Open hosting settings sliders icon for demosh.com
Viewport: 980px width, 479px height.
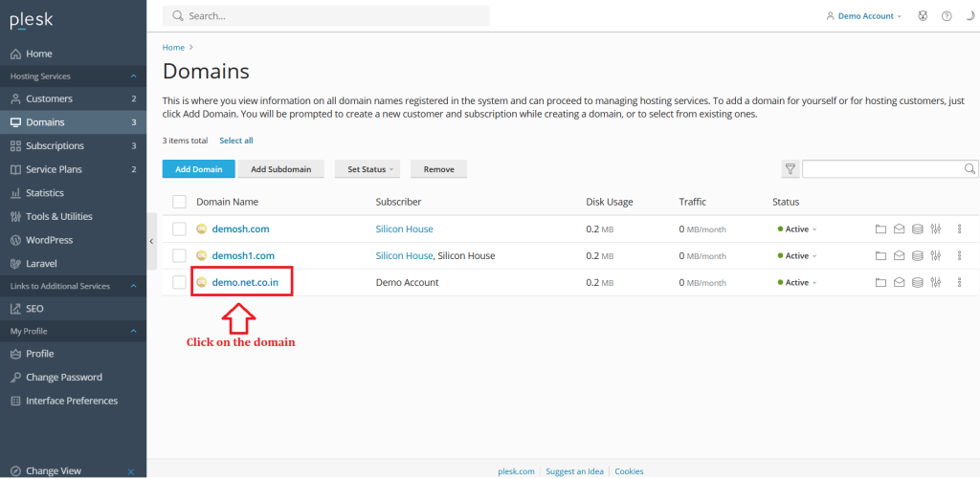coord(935,229)
